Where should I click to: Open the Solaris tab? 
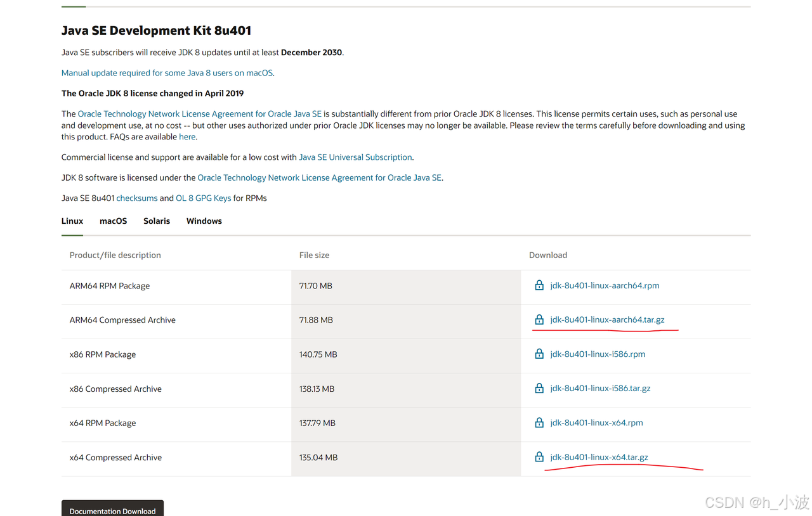pos(157,221)
